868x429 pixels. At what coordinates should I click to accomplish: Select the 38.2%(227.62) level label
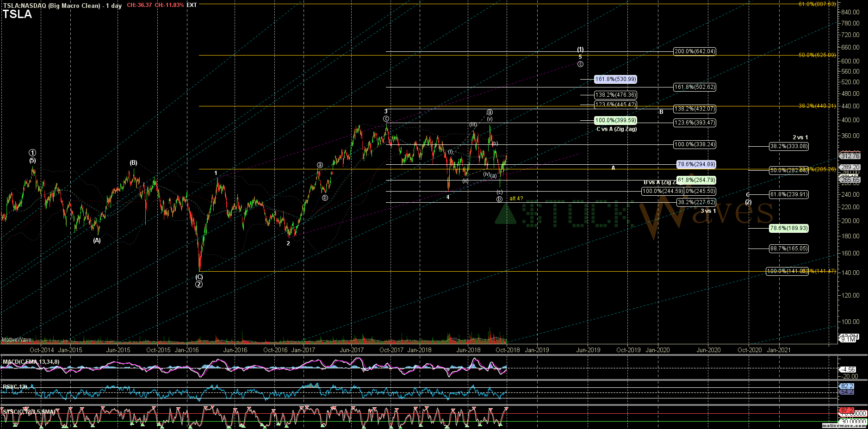click(x=696, y=202)
